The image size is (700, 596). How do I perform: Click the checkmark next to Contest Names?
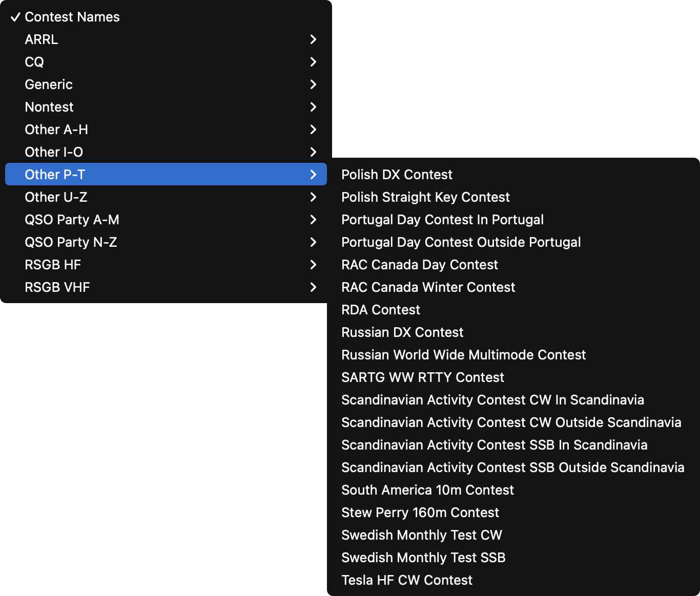tap(15, 17)
